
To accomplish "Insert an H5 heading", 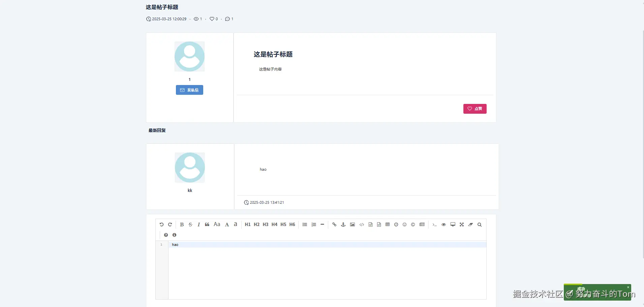I will click(283, 225).
